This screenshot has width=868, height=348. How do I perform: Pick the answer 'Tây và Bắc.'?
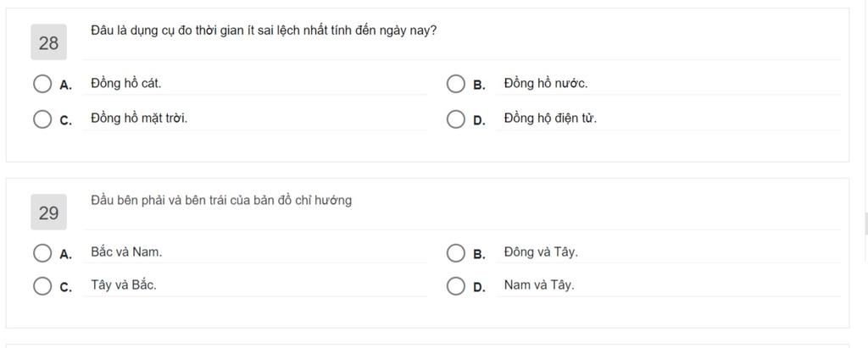point(124,285)
